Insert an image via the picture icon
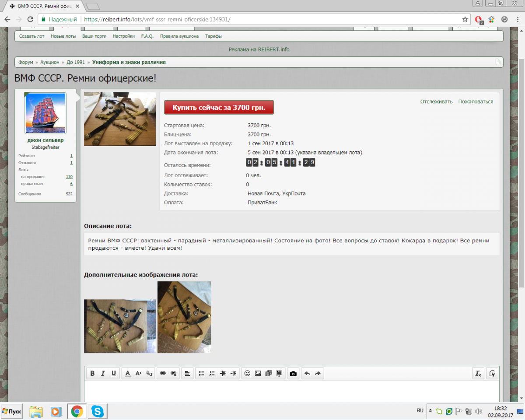525x420 pixels. pos(258,374)
